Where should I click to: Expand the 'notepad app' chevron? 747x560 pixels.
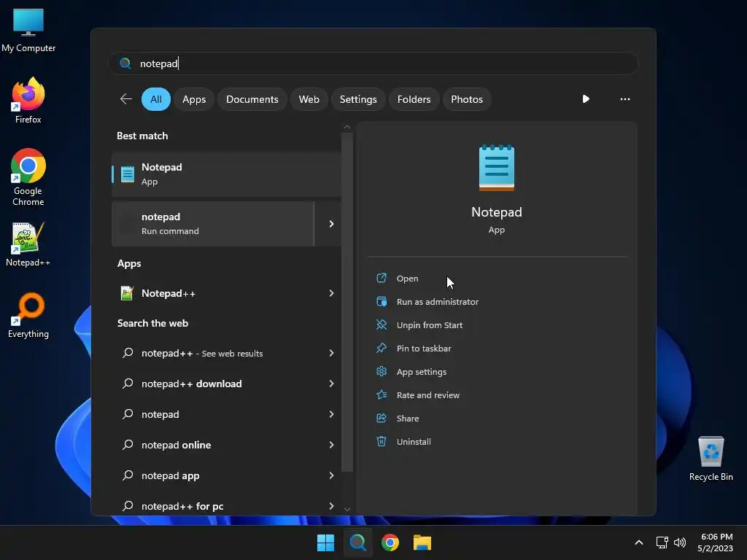[x=331, y=475]
